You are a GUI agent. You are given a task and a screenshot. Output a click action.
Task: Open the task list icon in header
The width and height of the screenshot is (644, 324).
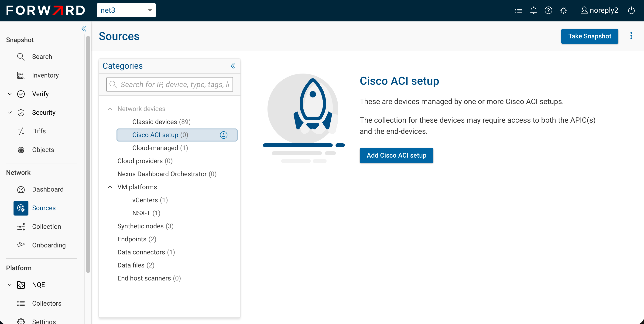click(x=518, y=10)
